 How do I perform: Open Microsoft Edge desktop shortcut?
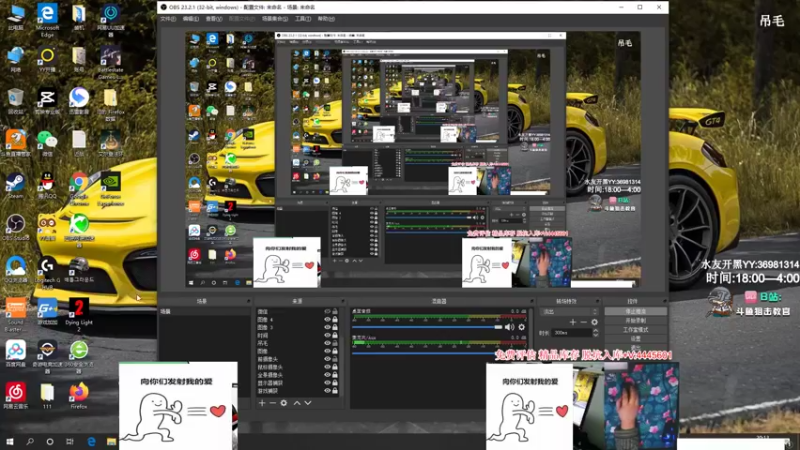(x=47, y=20)
